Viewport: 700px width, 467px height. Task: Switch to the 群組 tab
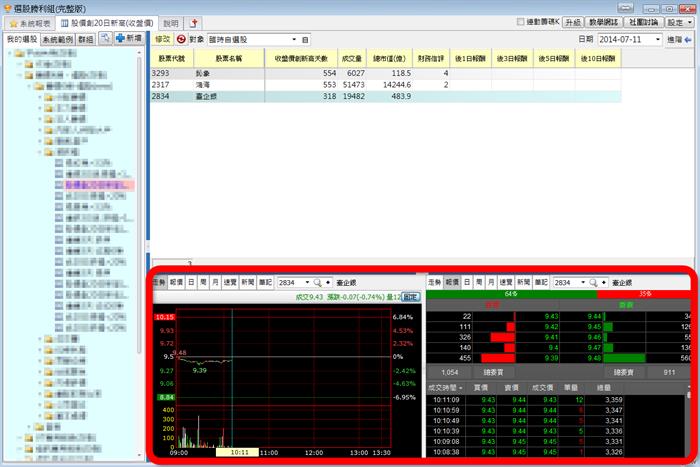86,40
